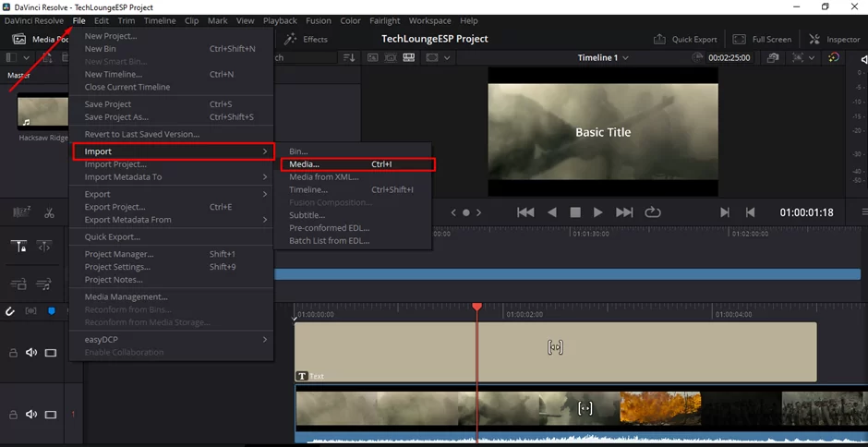Toggle audio track sync lock icon
Image resolution: width=868 pixels, height=447 pixels.
click(43, 284)
